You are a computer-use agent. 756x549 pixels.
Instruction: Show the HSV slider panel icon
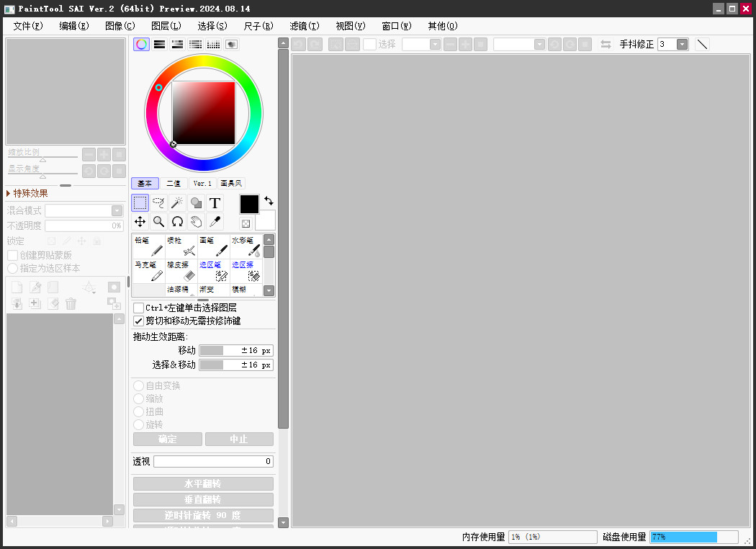pos(177,45)
